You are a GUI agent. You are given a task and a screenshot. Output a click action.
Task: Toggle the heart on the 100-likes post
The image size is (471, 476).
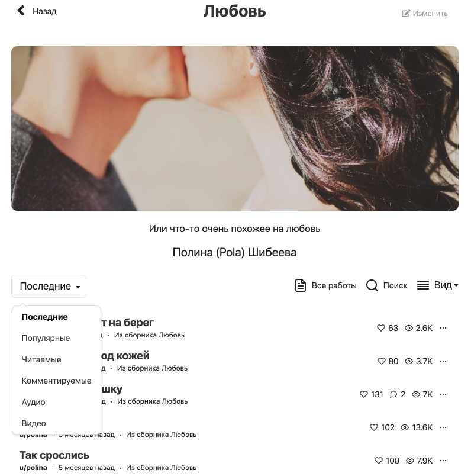[379, 460]
